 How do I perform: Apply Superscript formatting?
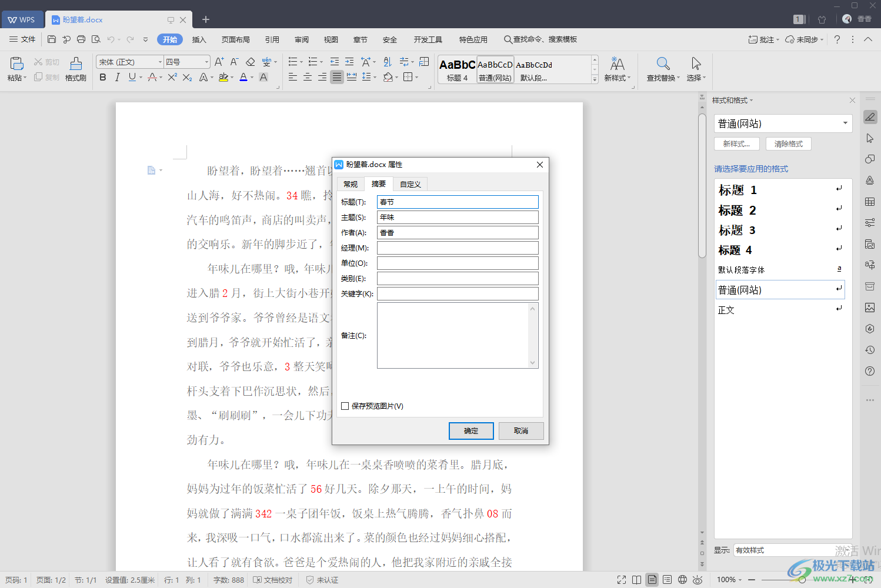click(x=172, y=77)
